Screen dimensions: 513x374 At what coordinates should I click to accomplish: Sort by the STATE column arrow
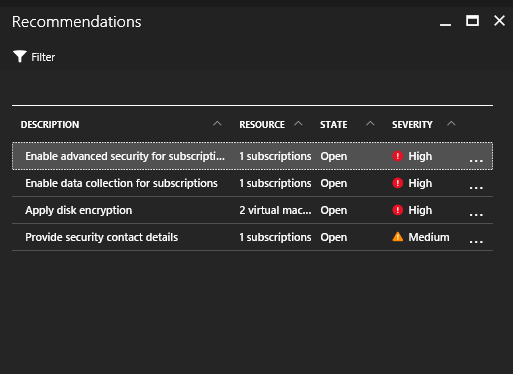tap(370, 124)
